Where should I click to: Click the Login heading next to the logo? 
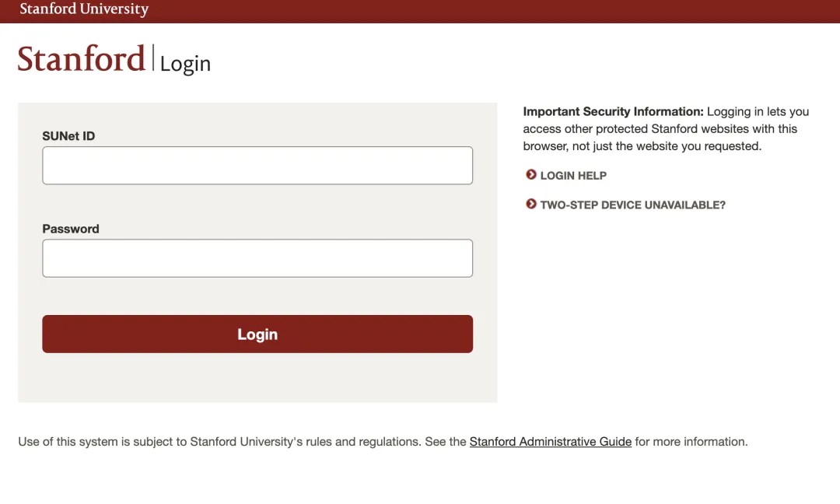(x=185, y=64)
